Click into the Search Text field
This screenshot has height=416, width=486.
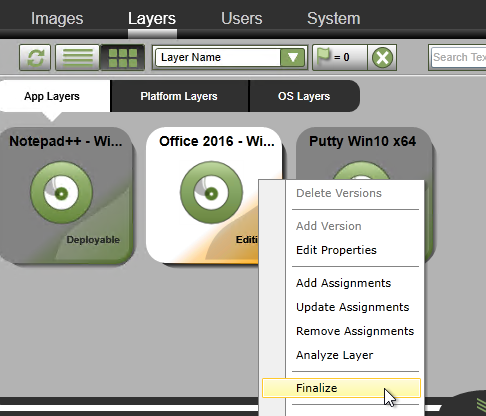[458, 57]
